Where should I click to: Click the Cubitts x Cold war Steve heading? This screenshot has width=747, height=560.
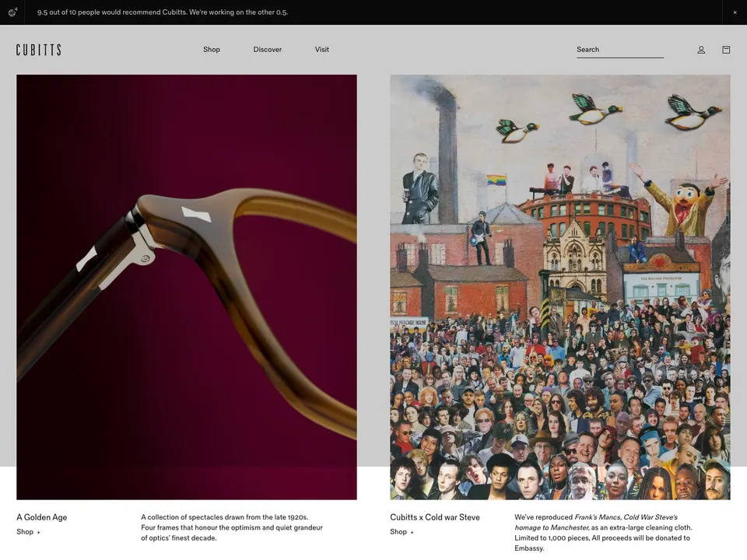pos(435,517)
